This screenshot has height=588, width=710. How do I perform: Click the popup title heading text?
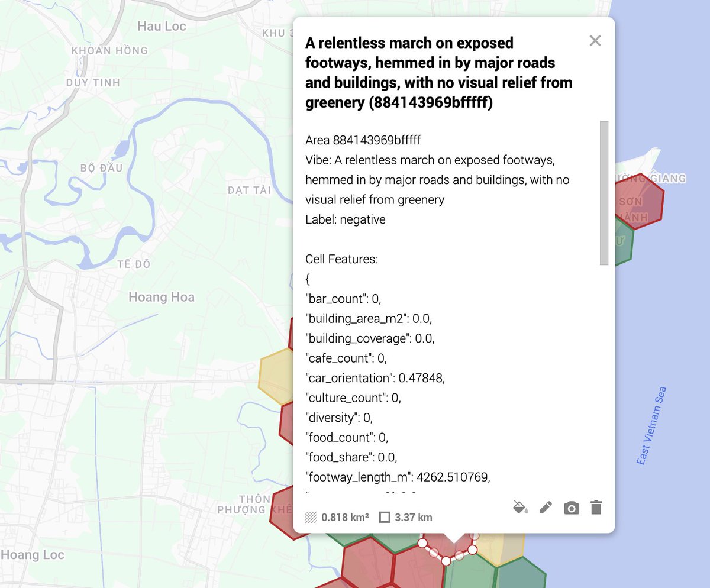pos(439,72)
